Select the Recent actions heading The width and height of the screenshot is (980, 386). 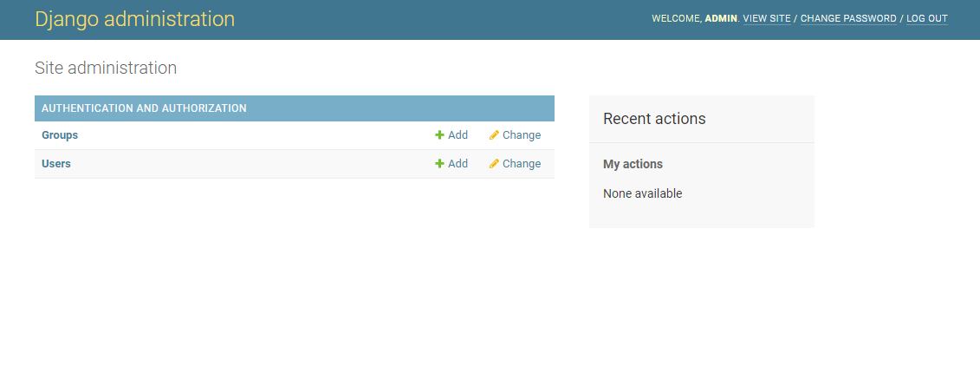click(654, 119)
